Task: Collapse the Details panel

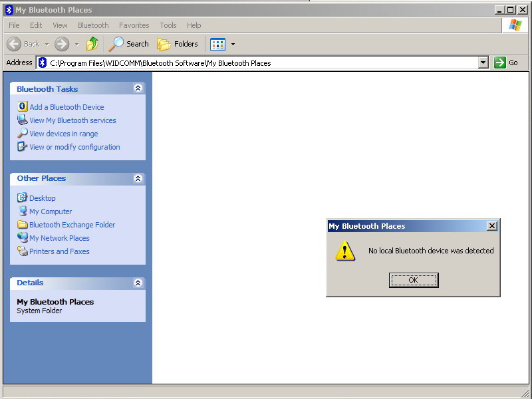Action: point(138,283)
